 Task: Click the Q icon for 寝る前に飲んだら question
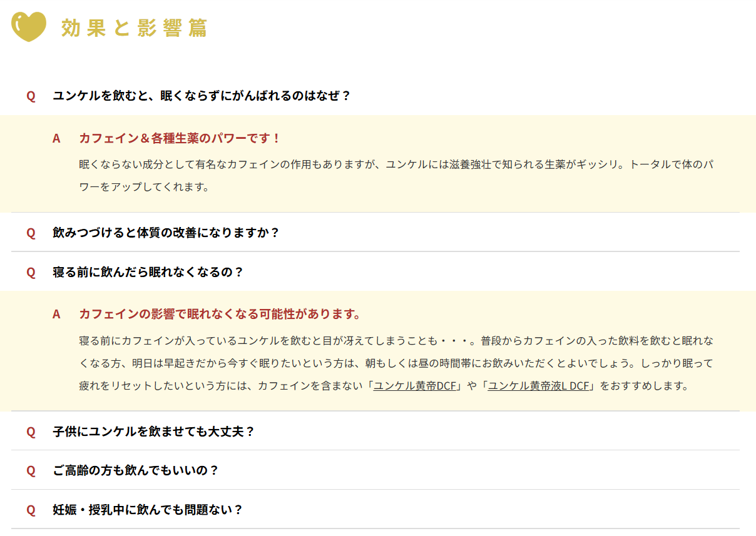point(31,272)
